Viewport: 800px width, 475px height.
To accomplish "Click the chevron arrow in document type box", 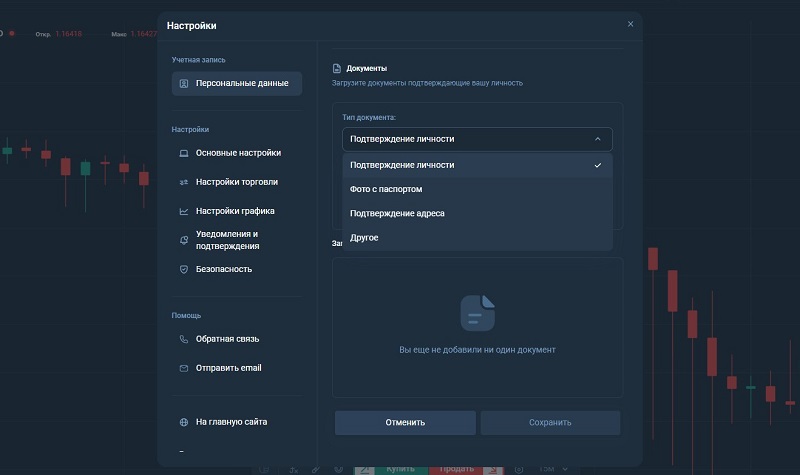I will click(597, 139).
